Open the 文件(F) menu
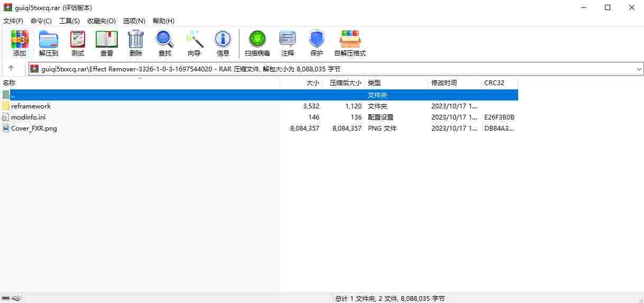The width and height of the screenshot is (644, 303). point(13,21)
